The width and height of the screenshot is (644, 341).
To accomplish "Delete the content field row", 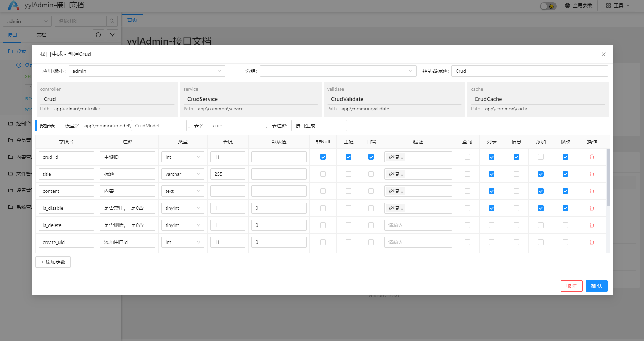I will (591, 191).
